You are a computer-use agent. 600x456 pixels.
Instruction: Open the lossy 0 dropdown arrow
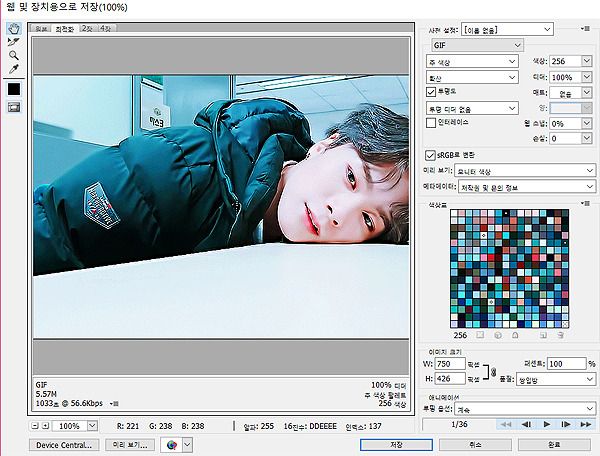587,138
